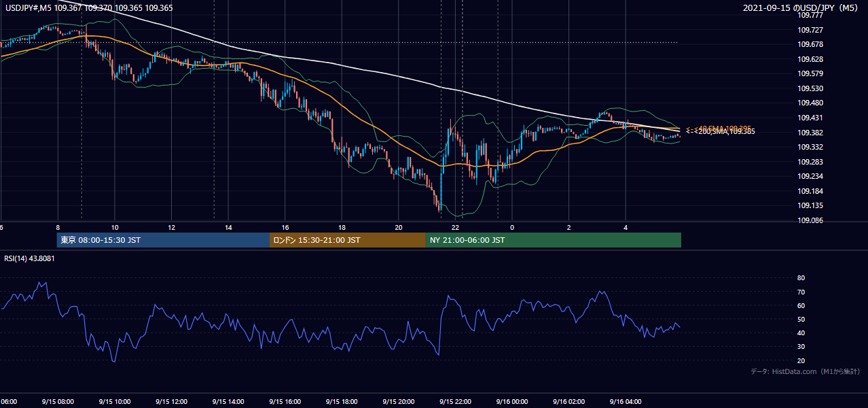
Task: Click the 109.579 price axis label
Action: pyautogui.click(x=810, y=73)
